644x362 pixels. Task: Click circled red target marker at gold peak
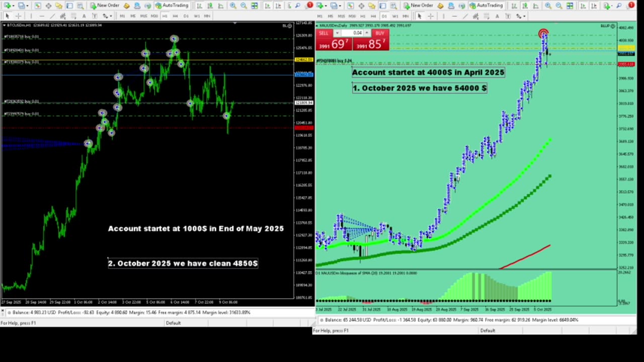[x=543, y=34]
